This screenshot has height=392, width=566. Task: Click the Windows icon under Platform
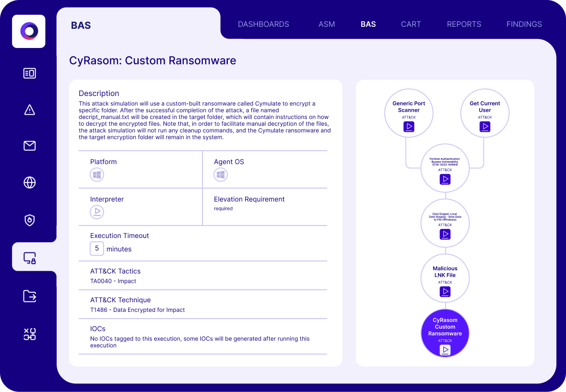(x=97, y=175)
